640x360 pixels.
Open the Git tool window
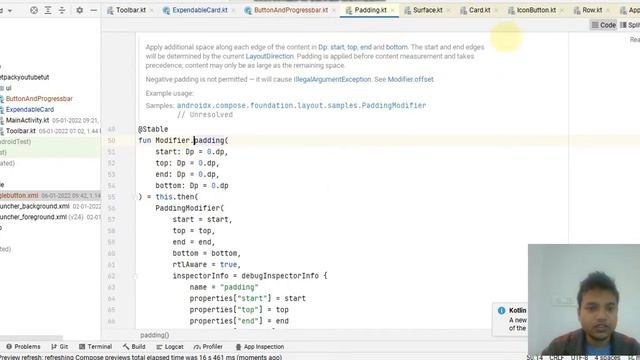60,347
